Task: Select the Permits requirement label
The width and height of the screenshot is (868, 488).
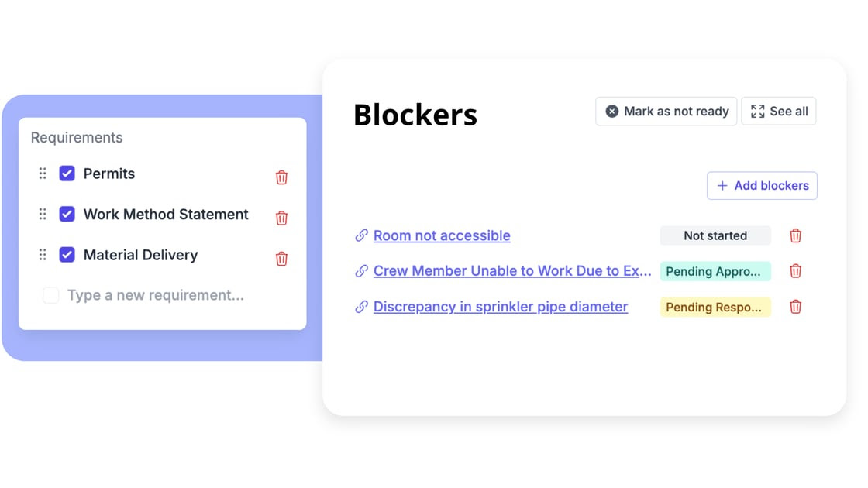Action: click(x=109, y=174)
